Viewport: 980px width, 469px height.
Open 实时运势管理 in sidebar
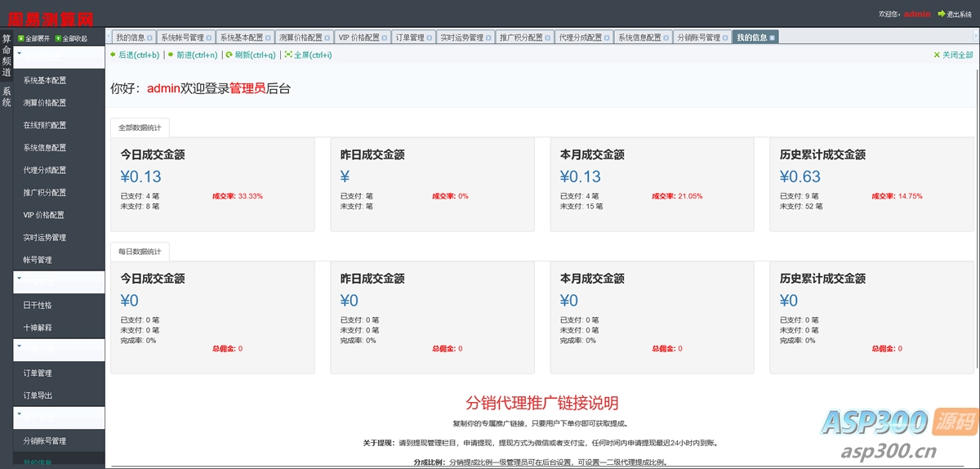(45, 237)
